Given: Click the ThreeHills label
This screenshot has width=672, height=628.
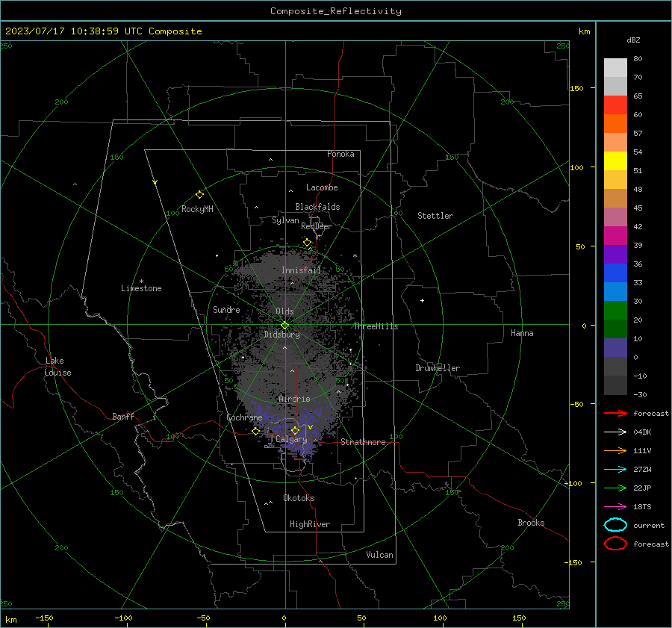Looking at the screenshot, I should (x=376, y=326).
